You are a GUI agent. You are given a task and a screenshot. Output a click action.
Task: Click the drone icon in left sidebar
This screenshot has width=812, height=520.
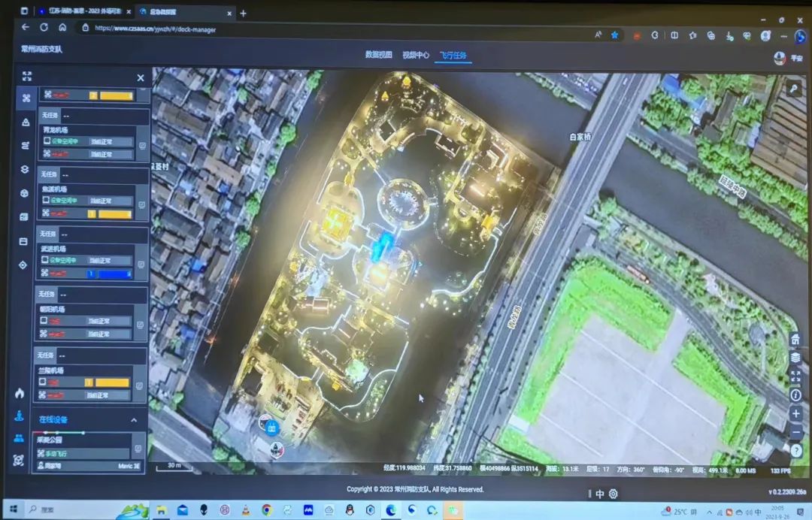[26, 98]
